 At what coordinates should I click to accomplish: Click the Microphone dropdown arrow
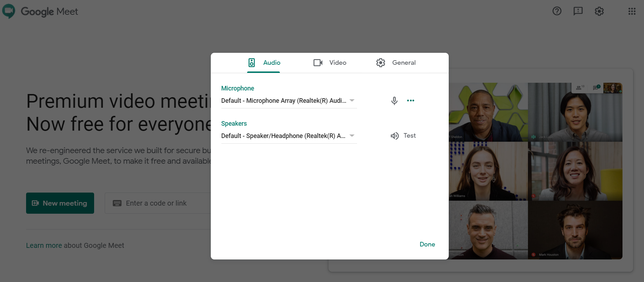point(352,100)
